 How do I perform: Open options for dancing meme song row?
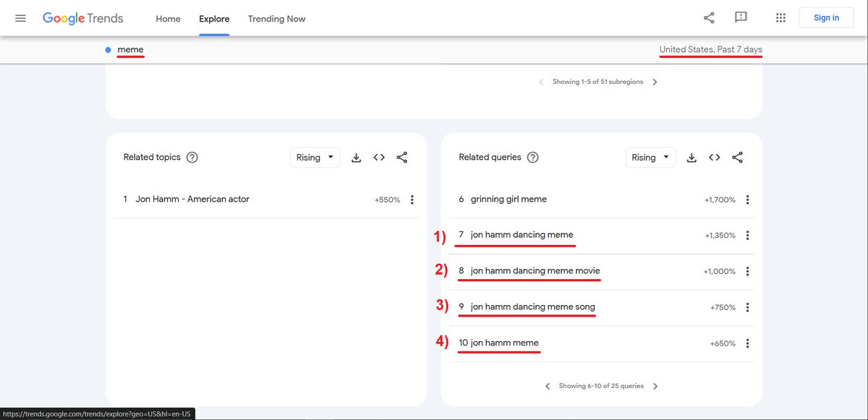tap(747, 308)
